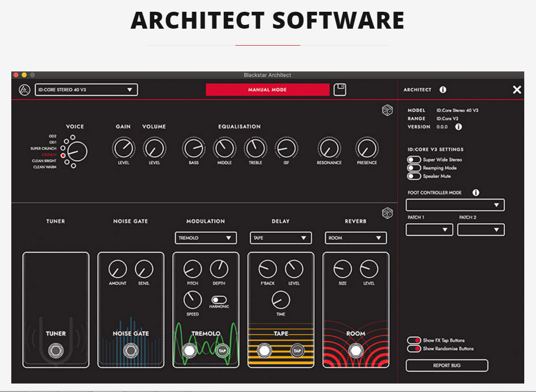Turn on Reamping Mode switch
Image resolution: width=536 pixels, height=392 pixels.
tap(414, 168)
